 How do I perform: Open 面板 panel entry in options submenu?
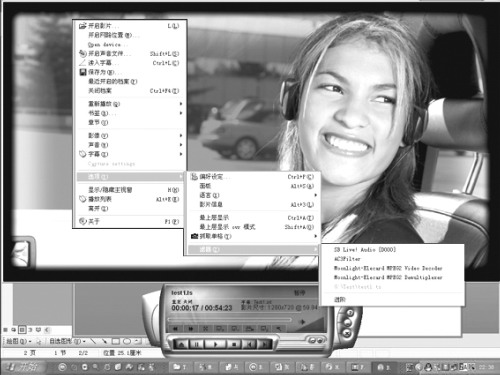[x=252, y=186]
